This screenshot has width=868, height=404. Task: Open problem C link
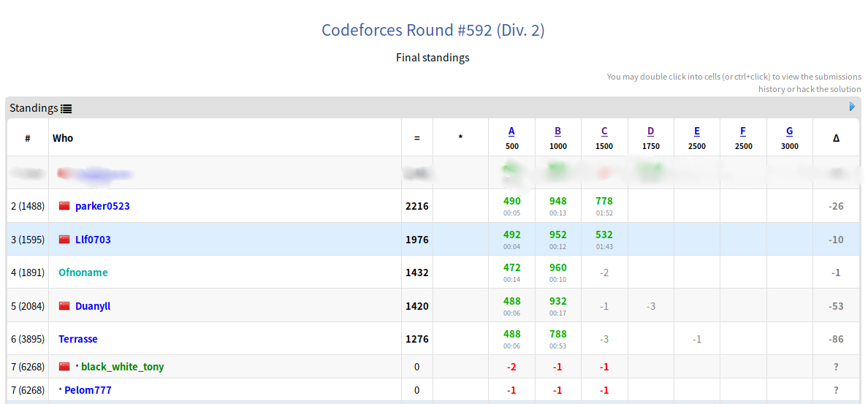tap(604, 132)
